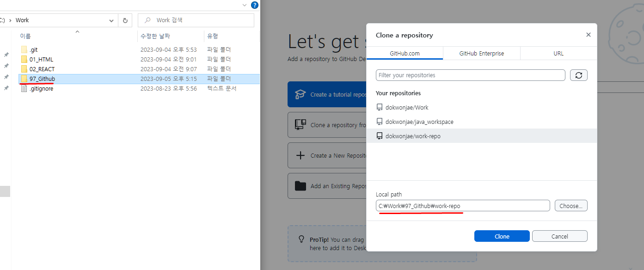Open the Explorer help question mark icon
The width and height of the screenshot is (644, 270).
254,5
